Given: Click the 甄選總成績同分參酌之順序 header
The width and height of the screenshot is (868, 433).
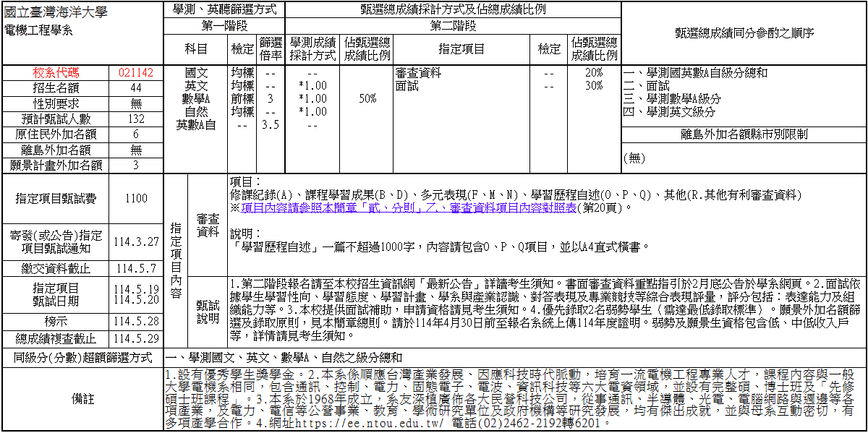Looking at the screenshot, I should [744, 33].
